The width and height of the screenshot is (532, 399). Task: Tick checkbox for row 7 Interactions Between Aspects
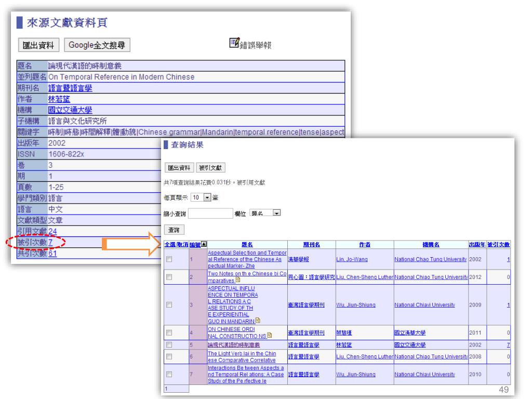tap(169, 374)
